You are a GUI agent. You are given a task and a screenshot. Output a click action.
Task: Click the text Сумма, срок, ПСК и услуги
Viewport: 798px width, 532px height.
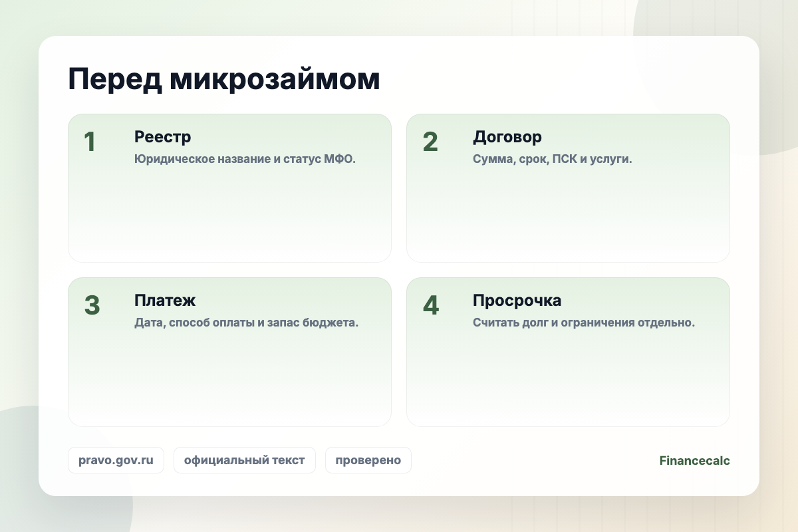click(552, 160)
